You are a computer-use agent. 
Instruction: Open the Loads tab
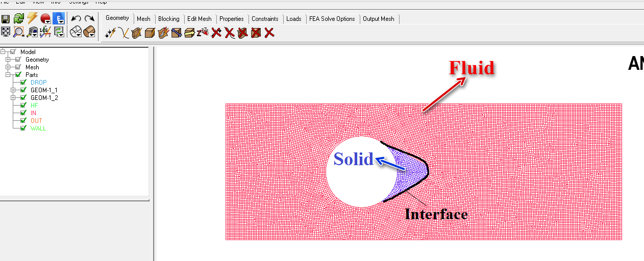[x=294, y=19]
